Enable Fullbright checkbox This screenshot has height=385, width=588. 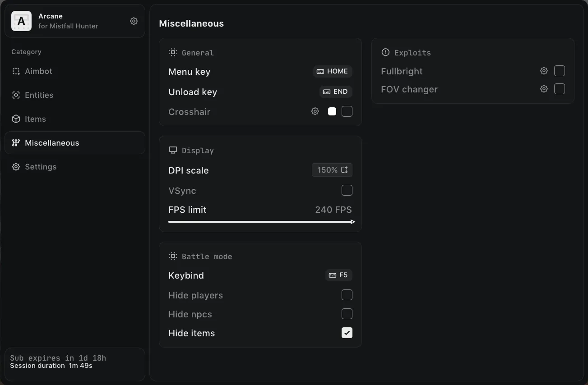tap(560, 71)
